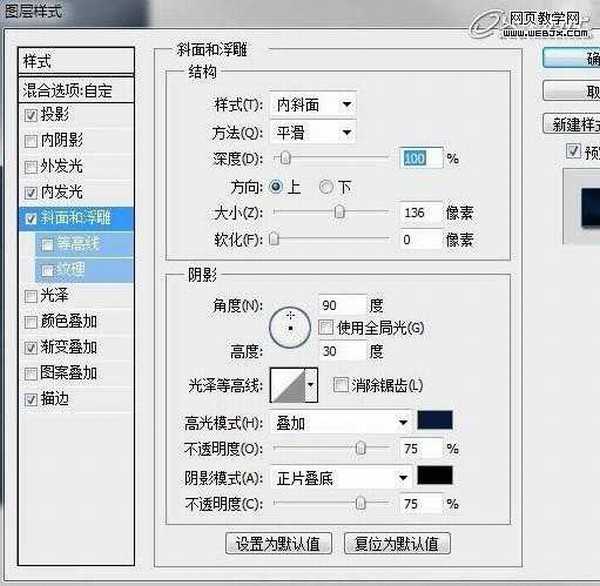Image resolution: width=600 pixels, height=586 pixels.
Task: Open the 样式 (Style) dropdown showing 内斜面
Action: tap(313, 104)
